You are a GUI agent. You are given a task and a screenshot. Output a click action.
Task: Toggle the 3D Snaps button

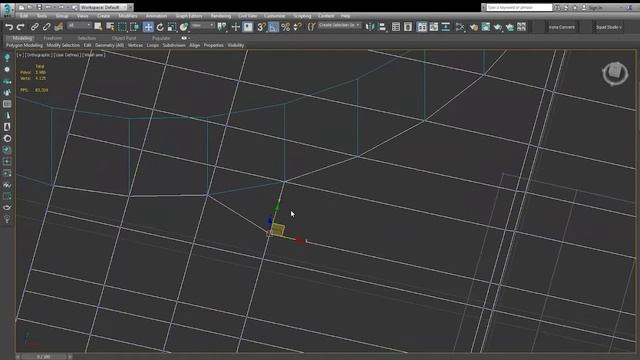[x=261, y=27]
